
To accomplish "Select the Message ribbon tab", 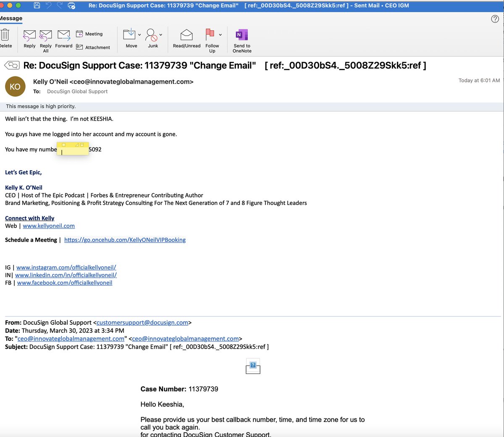I will 11,18.
